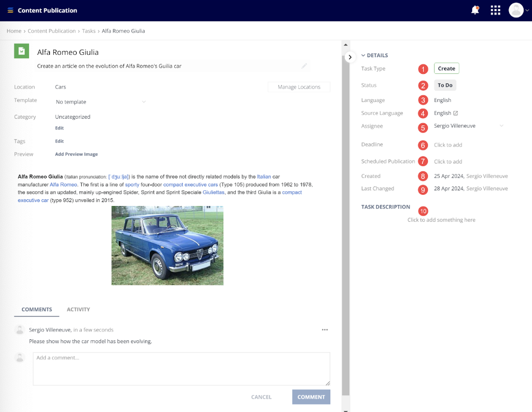Image resolution: width=532 pixels, height=412 pixels.
Task: Open the compact executive cars link
Action: pyautogui.click(x=190, y=185)
